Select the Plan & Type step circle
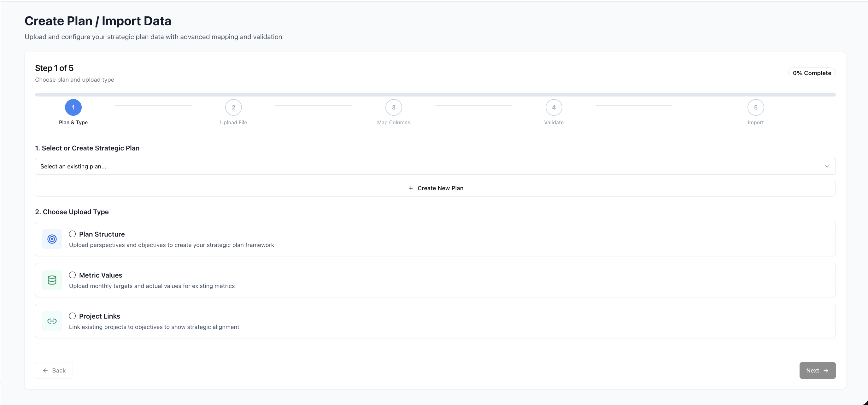 click(73, 107)
